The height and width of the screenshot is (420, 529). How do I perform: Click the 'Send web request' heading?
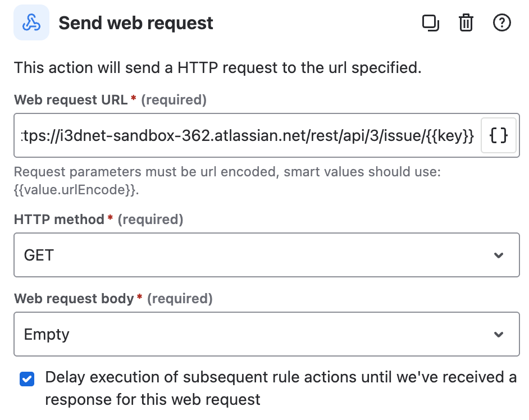pos(136,23)
